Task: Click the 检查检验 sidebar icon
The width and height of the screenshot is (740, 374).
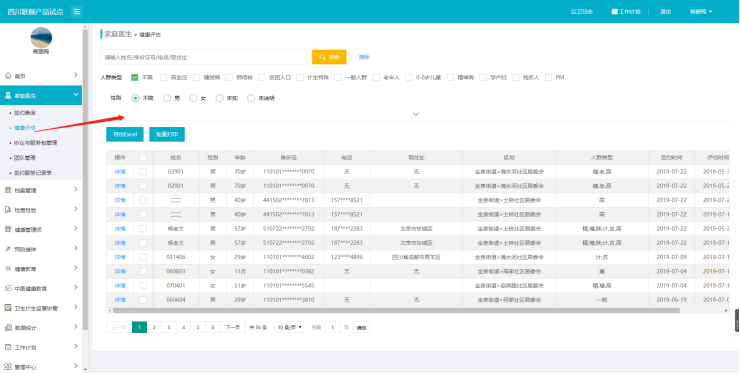Action: click(x=8, y=210)
